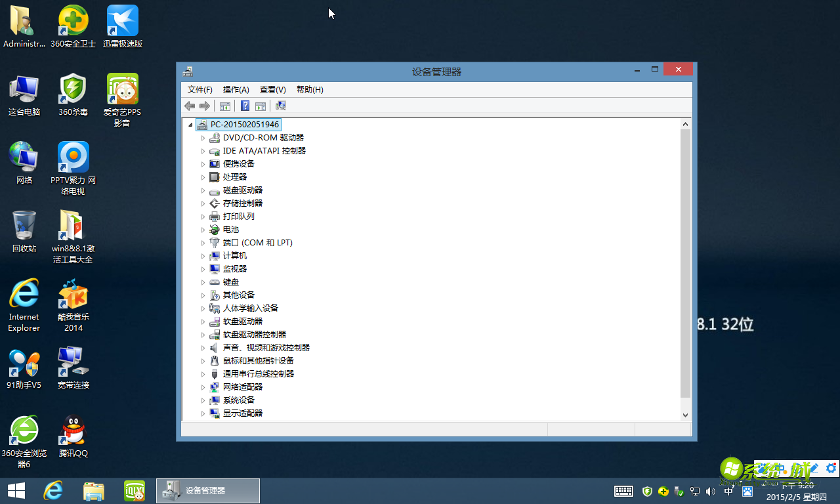Viewport: 840px width, 504px height.
Task: Click the scan for hardware changes toolbar icon
Action: pyautogui.click(x=281, y=106)
